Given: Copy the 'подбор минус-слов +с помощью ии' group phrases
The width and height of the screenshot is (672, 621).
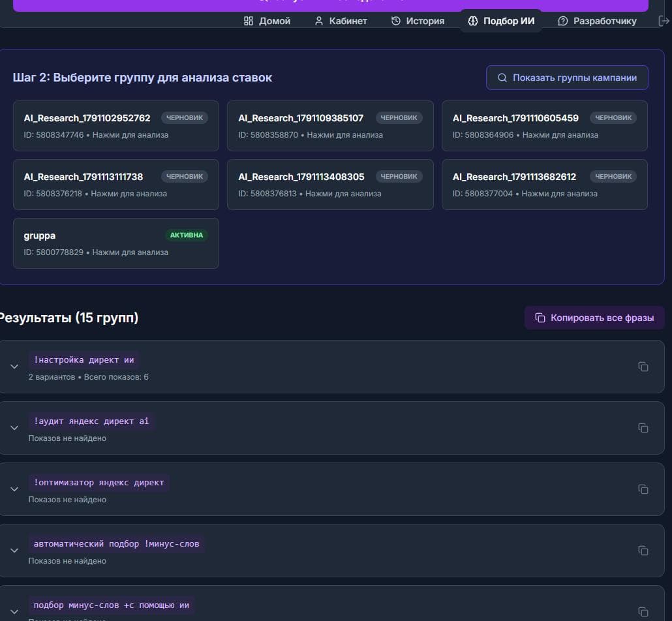Looking at the screenshot, I should pos(643,612).
